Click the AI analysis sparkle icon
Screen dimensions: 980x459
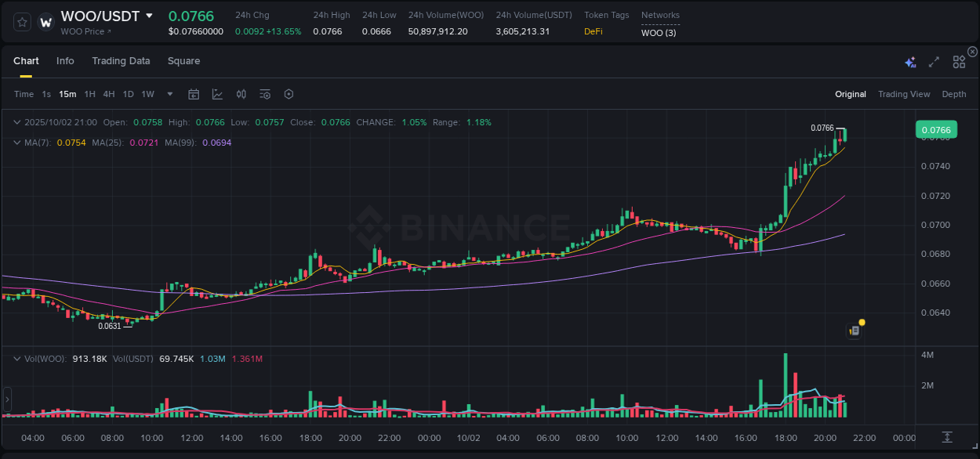(x=909, y=61)
